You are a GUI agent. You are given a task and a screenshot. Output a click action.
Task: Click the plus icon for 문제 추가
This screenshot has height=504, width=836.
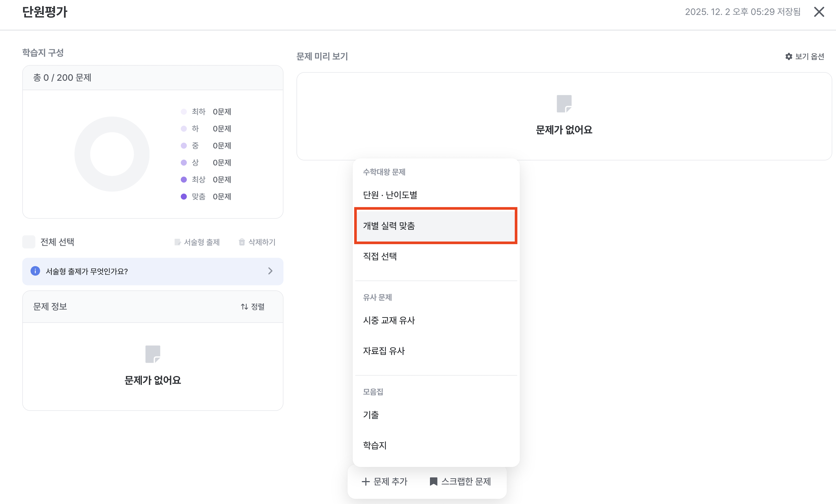tap(366, 482)
